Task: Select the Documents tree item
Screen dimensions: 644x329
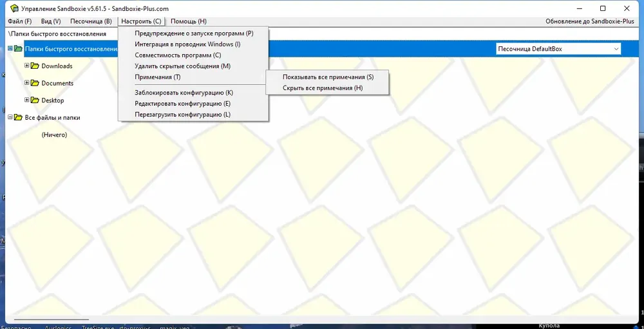Action: click(57, 84)
